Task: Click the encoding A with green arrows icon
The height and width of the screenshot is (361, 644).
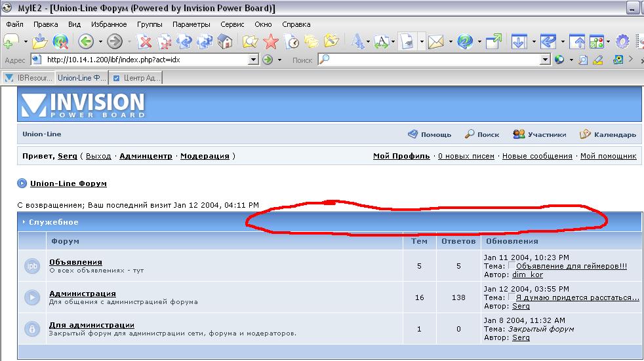Action: point(382,41)
